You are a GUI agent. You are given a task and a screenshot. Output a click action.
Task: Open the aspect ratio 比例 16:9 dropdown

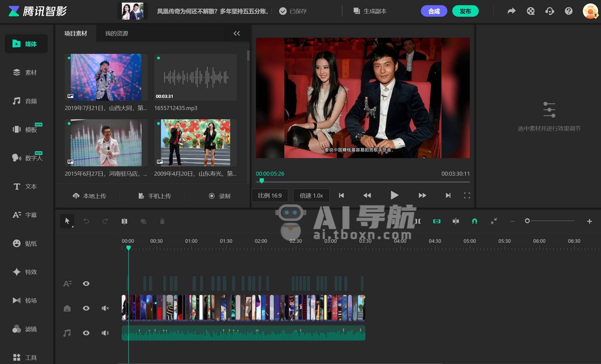[x=270, y=196]
